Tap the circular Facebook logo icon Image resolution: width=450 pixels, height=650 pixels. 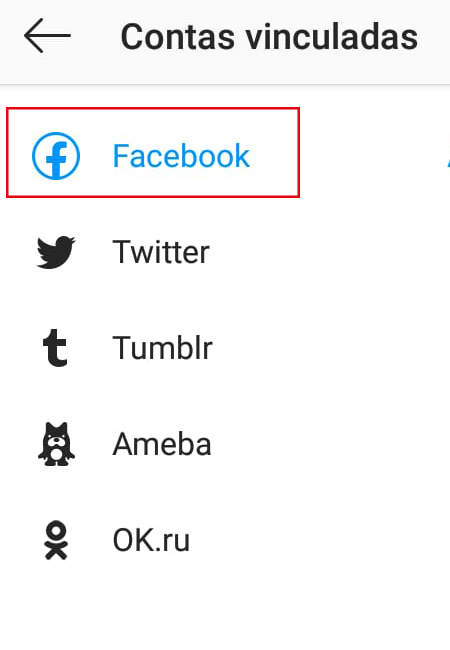point(56,156)
